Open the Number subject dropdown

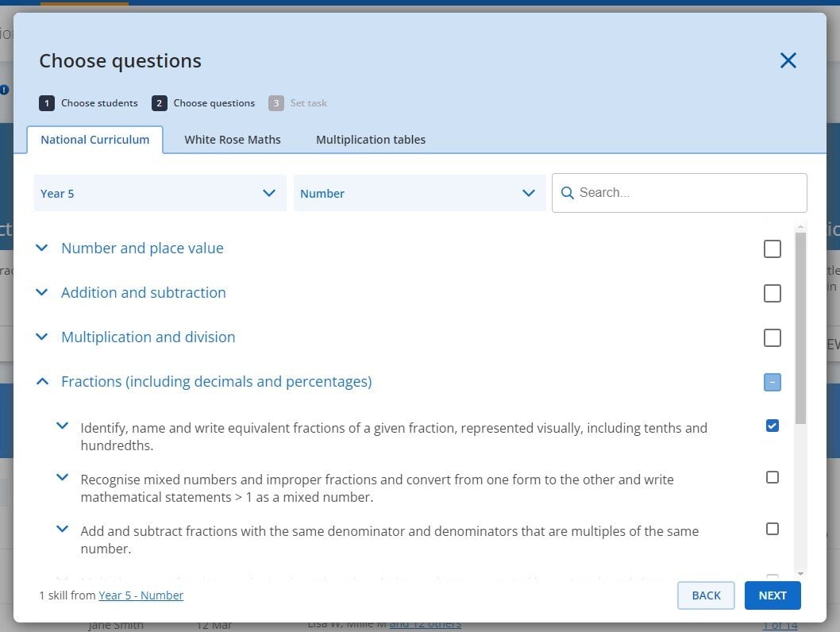coord(419,193)
